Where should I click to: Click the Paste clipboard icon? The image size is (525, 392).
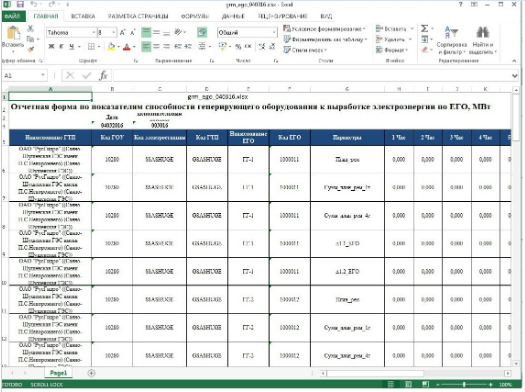point(13,33)
